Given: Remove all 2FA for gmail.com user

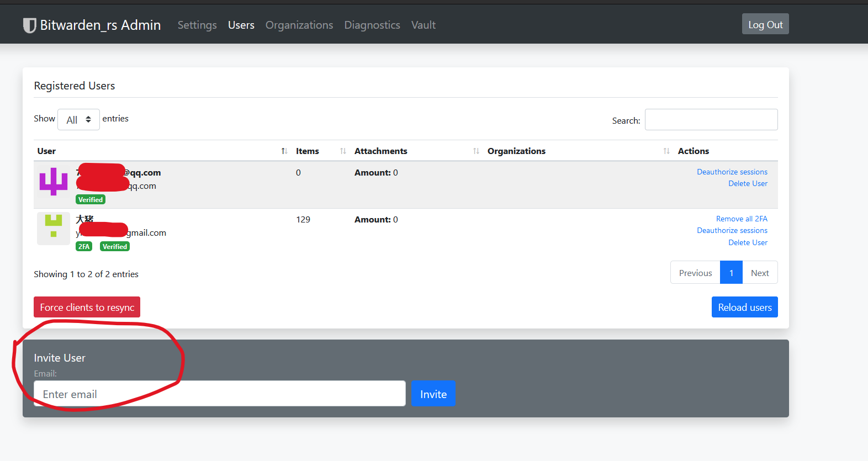Looking at the screenshot, I should pyautogui.click(x=742, y=219).
